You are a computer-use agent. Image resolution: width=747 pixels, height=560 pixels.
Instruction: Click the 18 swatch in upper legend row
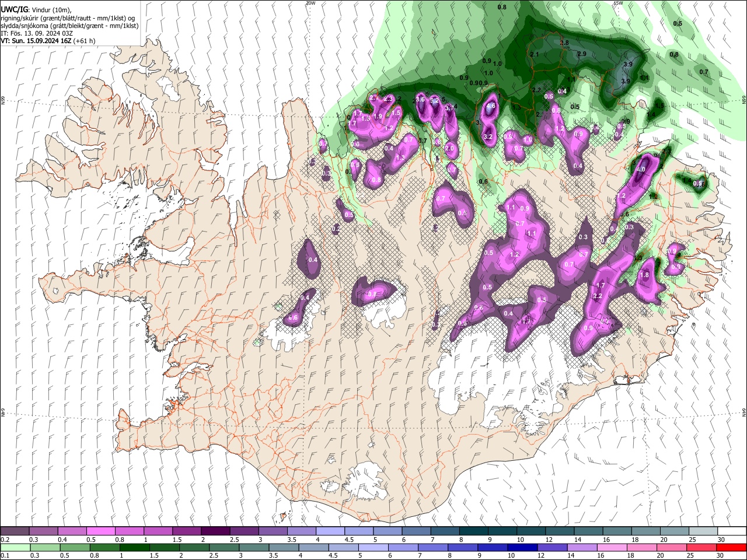[645, 531]
